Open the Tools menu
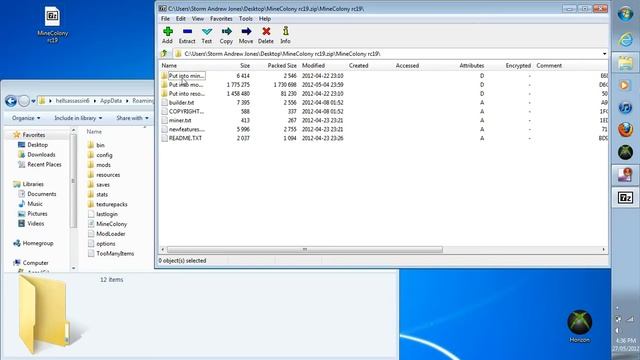 (246, 19)
